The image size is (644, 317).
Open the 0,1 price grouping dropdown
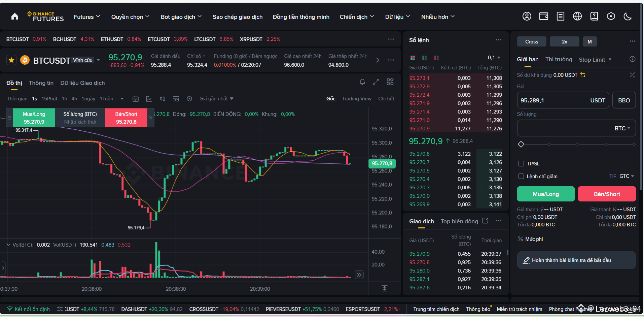click(x=494, y=58)
